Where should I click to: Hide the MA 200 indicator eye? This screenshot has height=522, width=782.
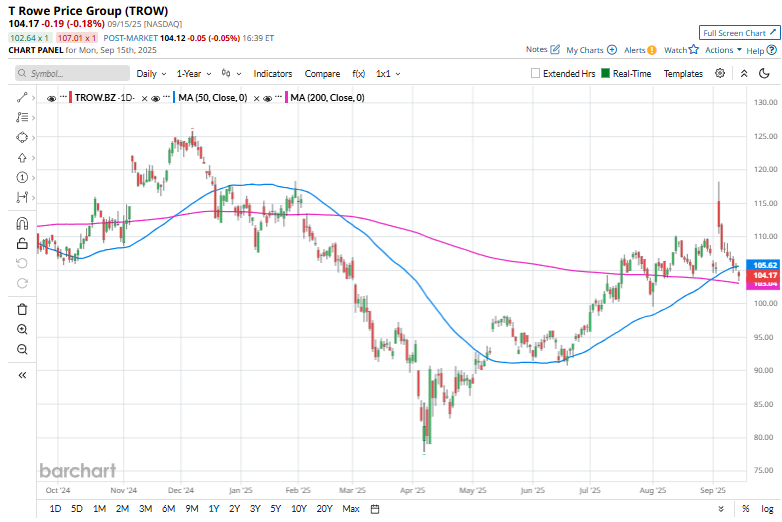267,98
